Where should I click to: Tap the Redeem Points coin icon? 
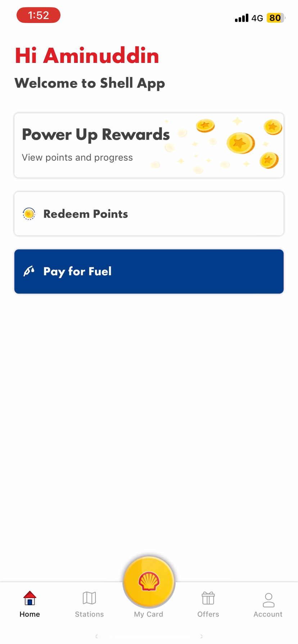[x=29, y=214]
